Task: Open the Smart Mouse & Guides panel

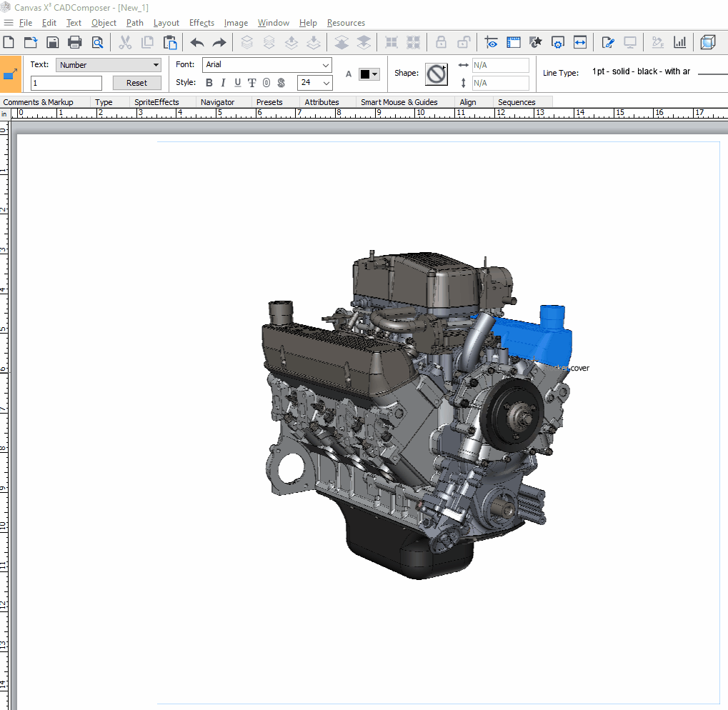Action: coord(399,102)
